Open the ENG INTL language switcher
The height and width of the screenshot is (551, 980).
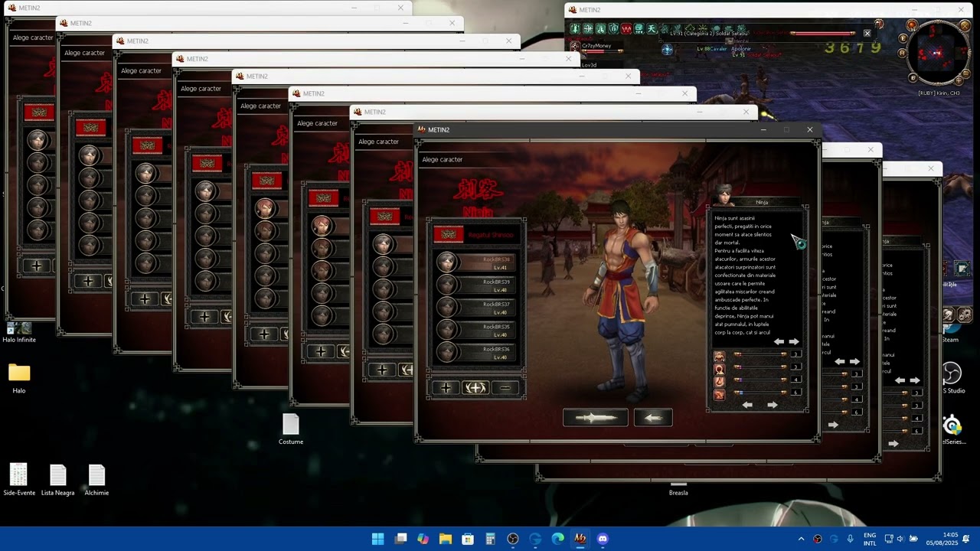[x=870, y=539]
